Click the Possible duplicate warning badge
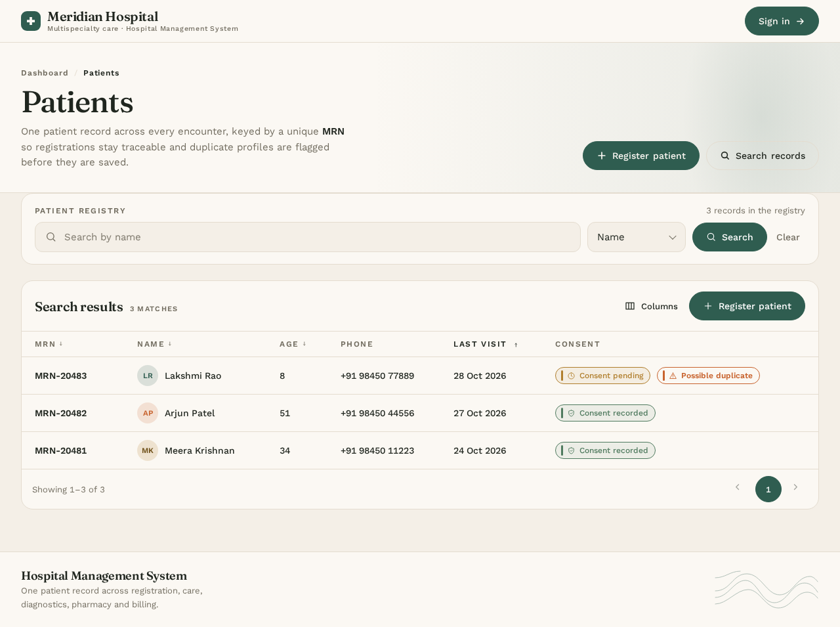The image size is (840, 627). [708, 376]
